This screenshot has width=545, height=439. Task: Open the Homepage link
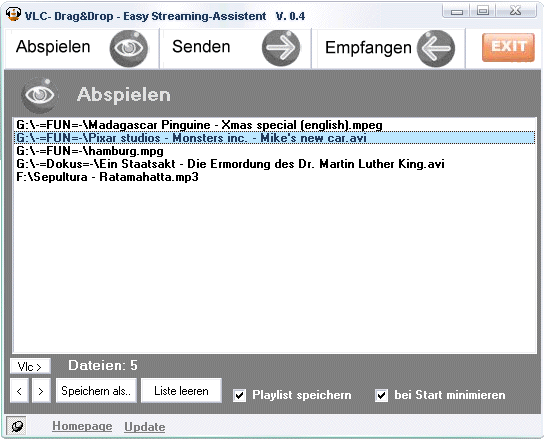click(82, 426)
